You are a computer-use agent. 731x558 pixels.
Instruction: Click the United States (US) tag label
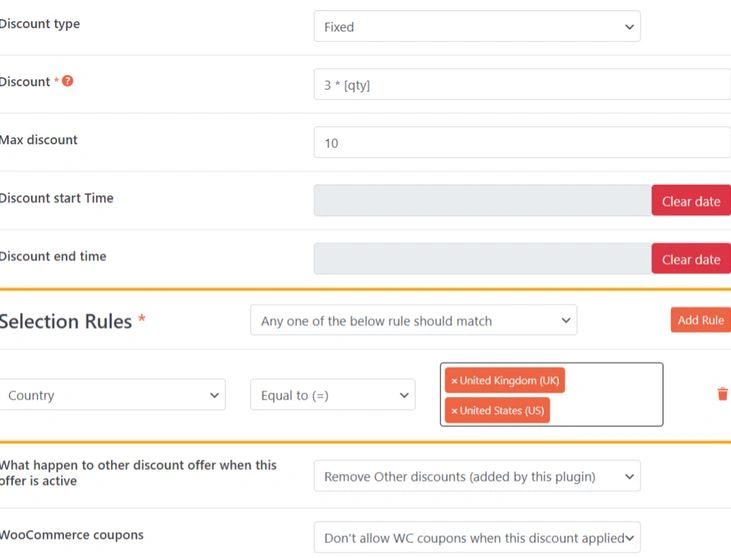503,411
